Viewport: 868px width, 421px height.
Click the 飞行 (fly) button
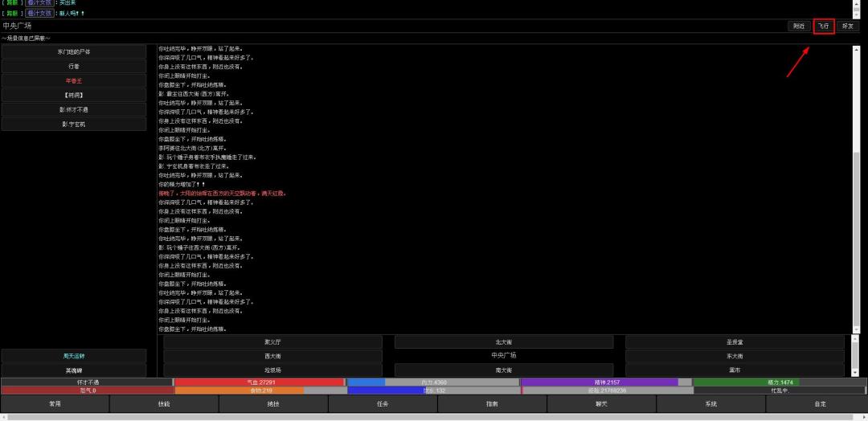coord(824,26)
